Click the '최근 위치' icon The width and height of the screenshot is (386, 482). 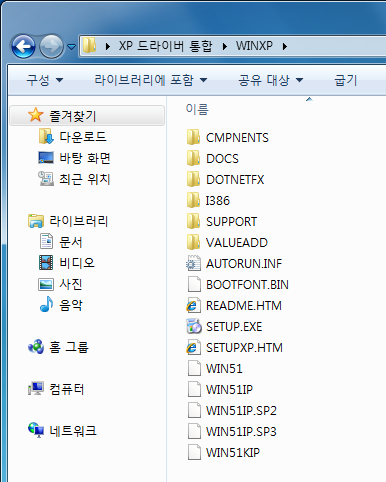click(46, 179)
